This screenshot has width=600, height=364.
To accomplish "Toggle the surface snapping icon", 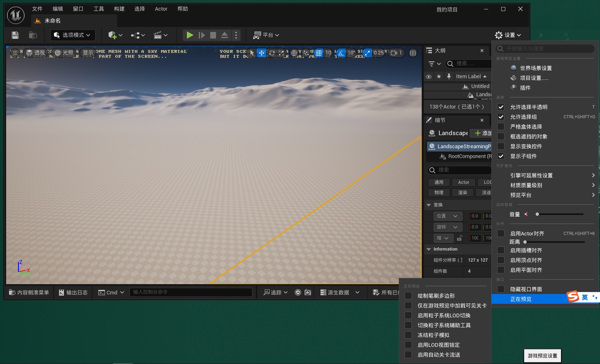I will click(306, 53).
